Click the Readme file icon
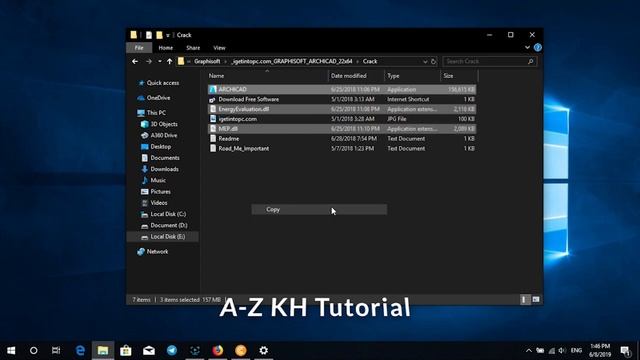 pyautogui.click(x=213, y=138)
